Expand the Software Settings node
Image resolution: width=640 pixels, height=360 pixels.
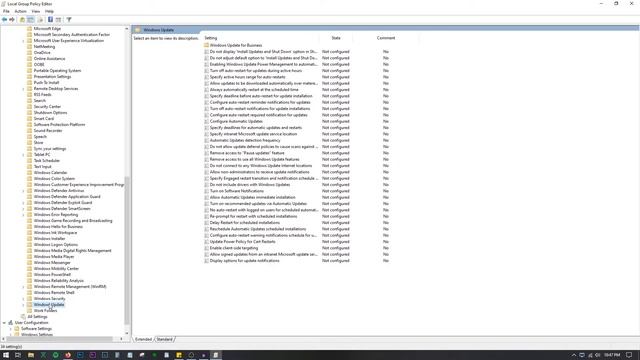(x=11, y=329)
